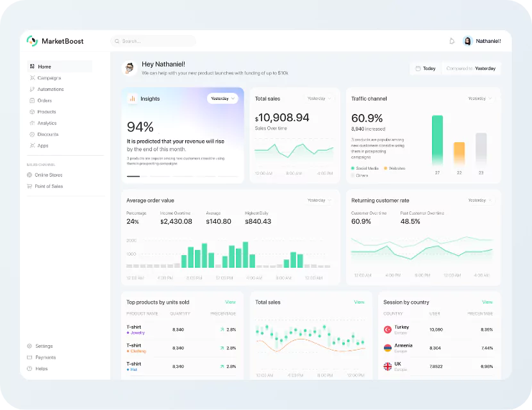Click the Automations icon in sidebar
This screenshot has height=410, width=532.
click(32, 89)
